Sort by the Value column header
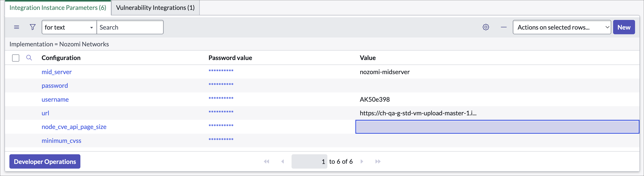This screenshot has width=644, height=176. (367, 58)
